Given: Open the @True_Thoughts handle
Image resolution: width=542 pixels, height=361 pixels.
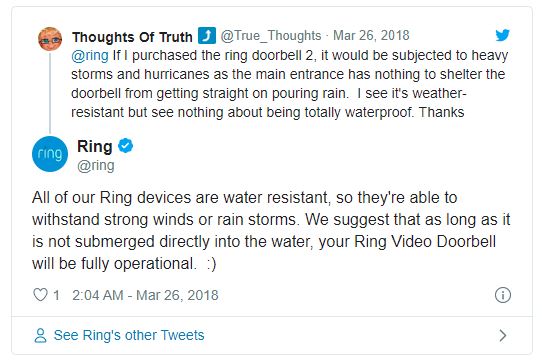Looking at the screenshot, I should [x=271, y=36].
